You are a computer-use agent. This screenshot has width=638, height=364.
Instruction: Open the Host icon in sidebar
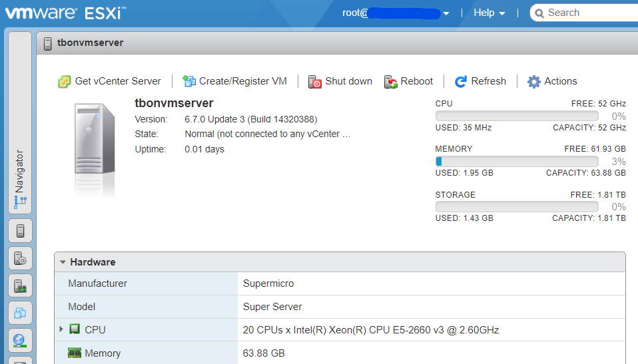tap(20, 231)
